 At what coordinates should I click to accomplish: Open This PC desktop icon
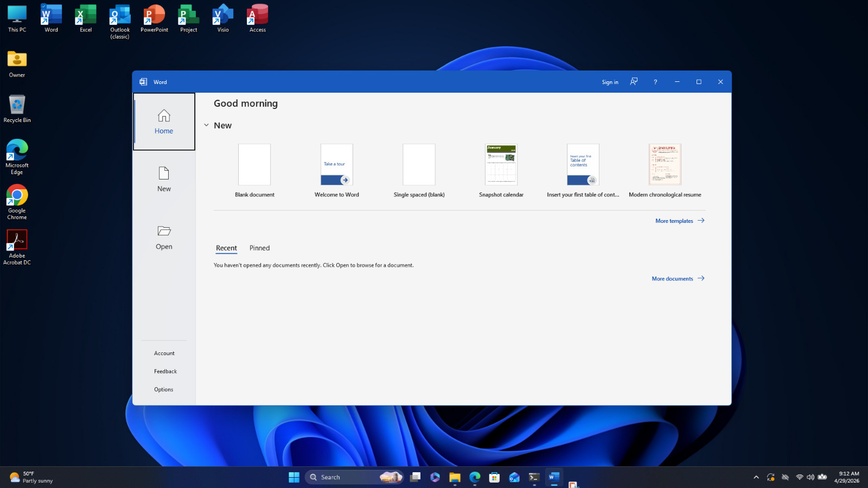17,19
